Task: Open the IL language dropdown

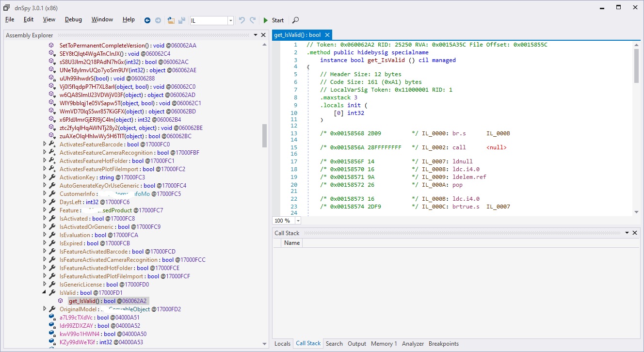Action: click(x=230, y=20)
